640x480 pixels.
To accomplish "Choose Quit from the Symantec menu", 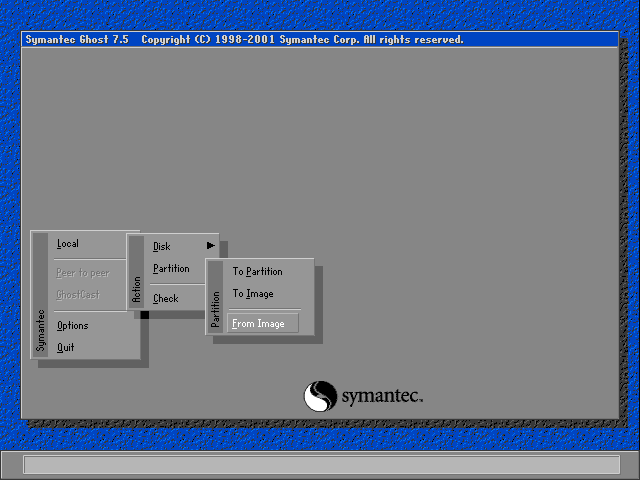I will [65, 347].
